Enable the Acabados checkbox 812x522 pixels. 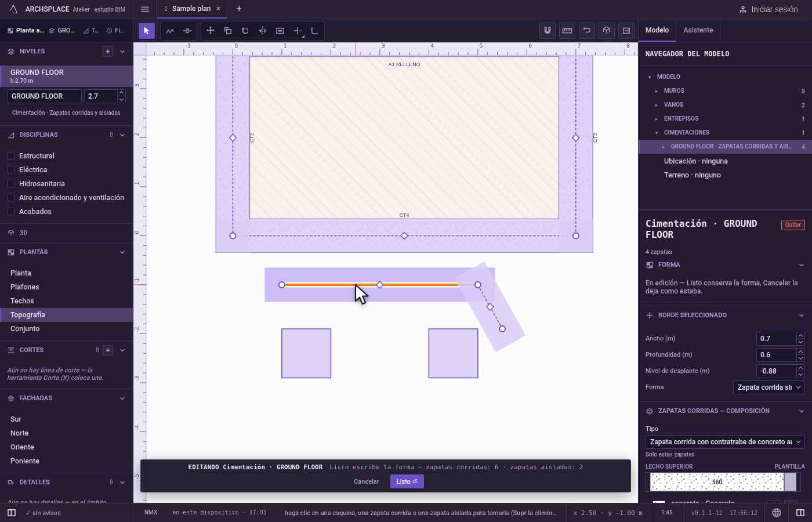(10, 212)
